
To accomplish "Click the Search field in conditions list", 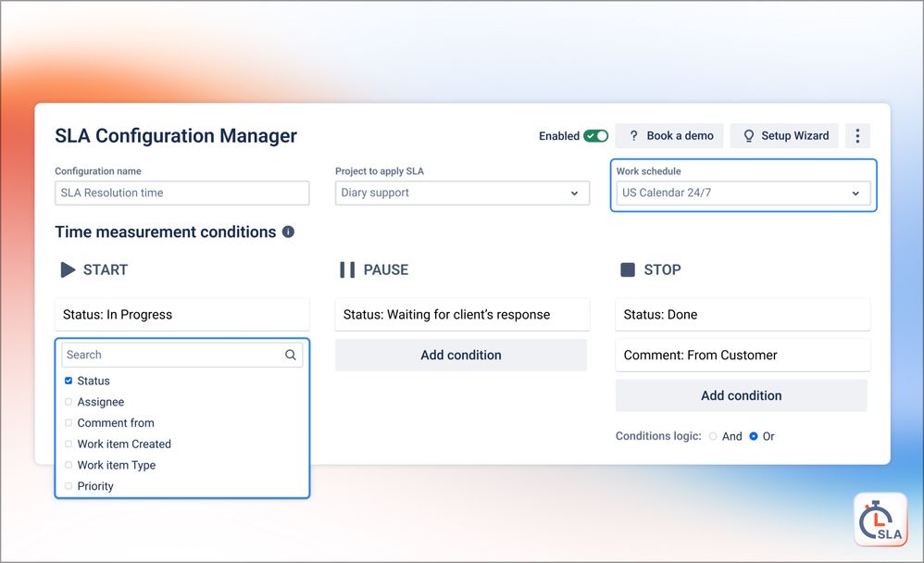I will pyautogui.click(x=182, y=355).
